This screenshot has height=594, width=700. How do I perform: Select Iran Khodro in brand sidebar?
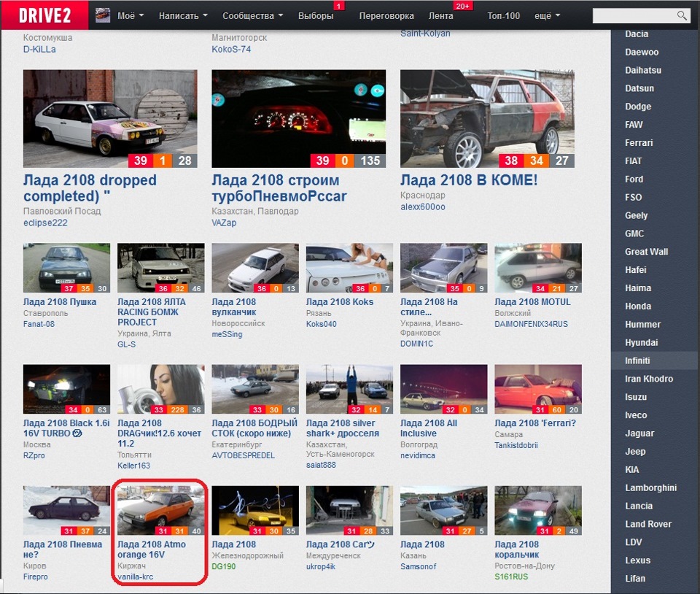click(x=649, y=379)
